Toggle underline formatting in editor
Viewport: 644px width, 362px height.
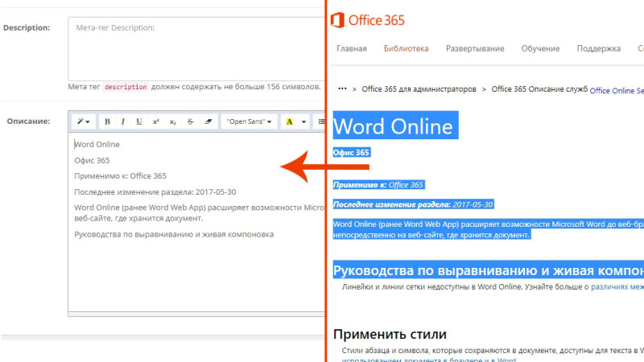(138, 121)
